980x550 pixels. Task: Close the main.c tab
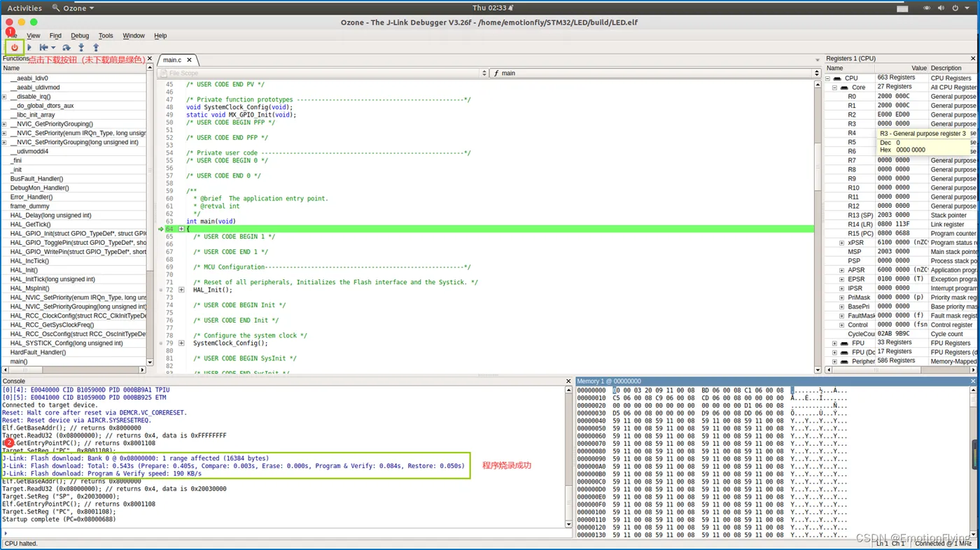[x=189, y=60]
